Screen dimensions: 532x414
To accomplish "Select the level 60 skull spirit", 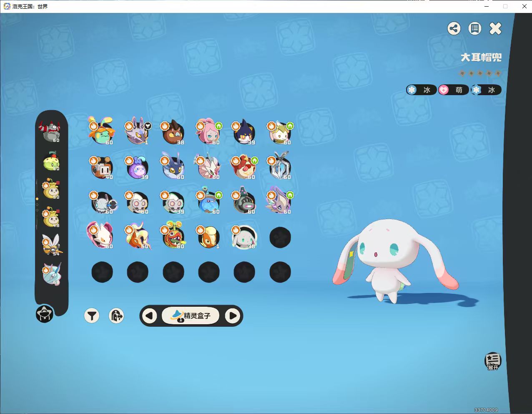I will [138, 202].
